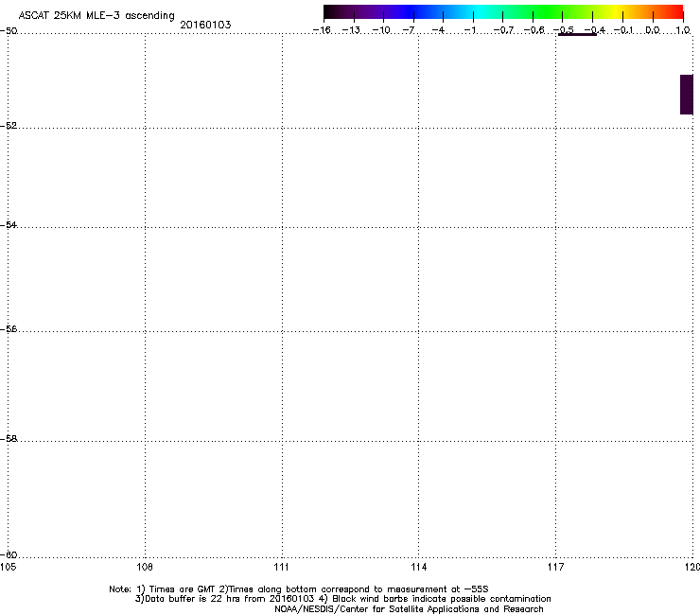Viewport: 700px width, 615px height.
Task: Pick the -4 color scale label
Action: pyautogui.click(x=438, y=30)
